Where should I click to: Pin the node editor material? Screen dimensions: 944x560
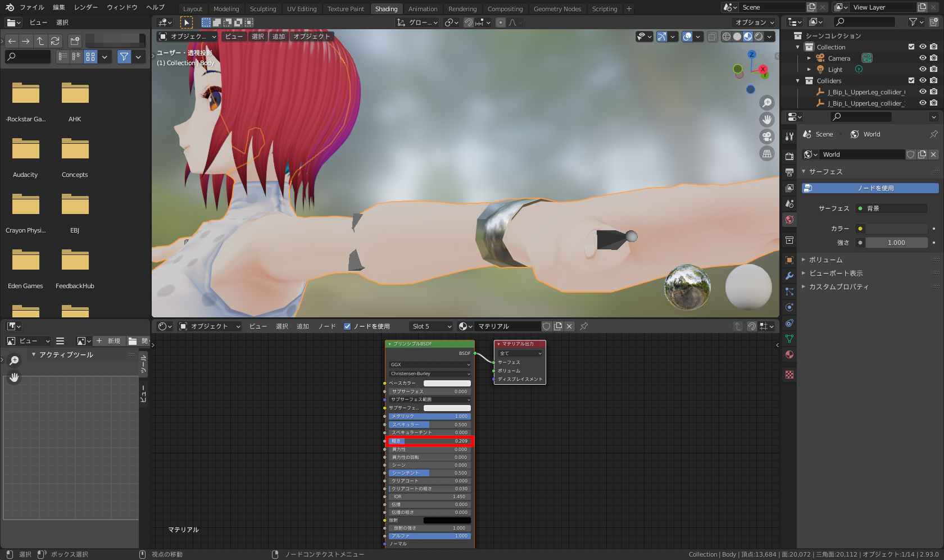(584, 326)
